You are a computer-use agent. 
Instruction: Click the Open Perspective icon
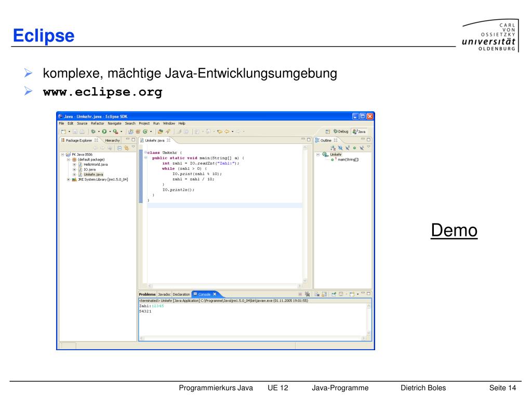click(x=328, y=131)
